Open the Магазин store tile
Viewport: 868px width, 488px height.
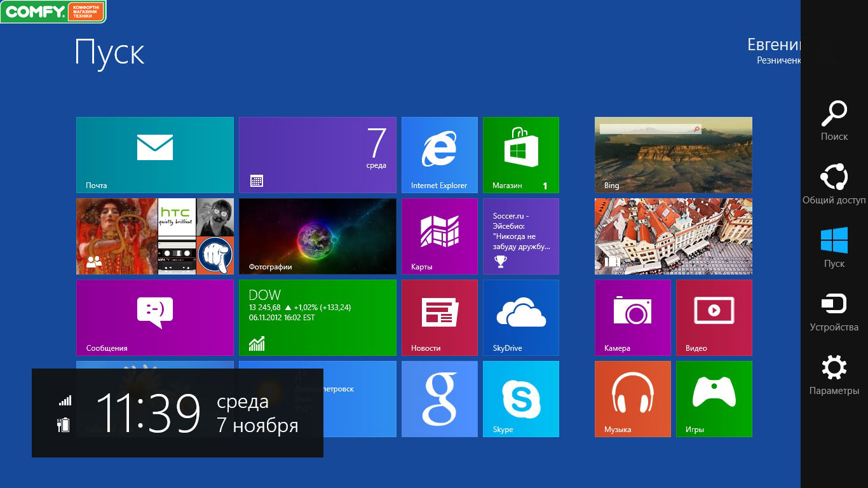(x=521, y=155)
